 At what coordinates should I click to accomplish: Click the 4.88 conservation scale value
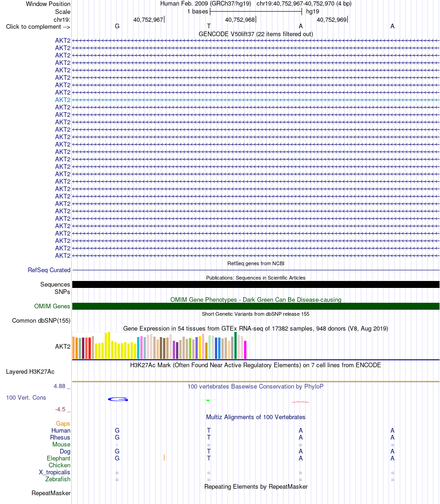[x=60, y=386]
